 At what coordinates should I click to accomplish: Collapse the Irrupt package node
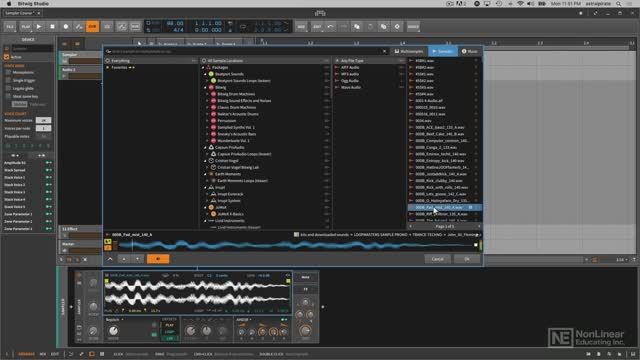tap(206, 187)
